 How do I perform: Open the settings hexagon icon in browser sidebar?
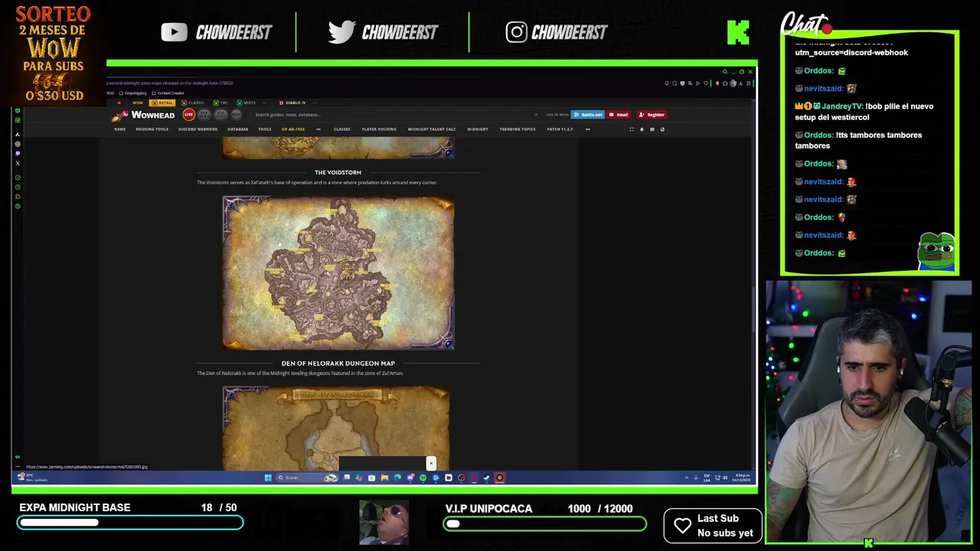click(x=18, y=206)
